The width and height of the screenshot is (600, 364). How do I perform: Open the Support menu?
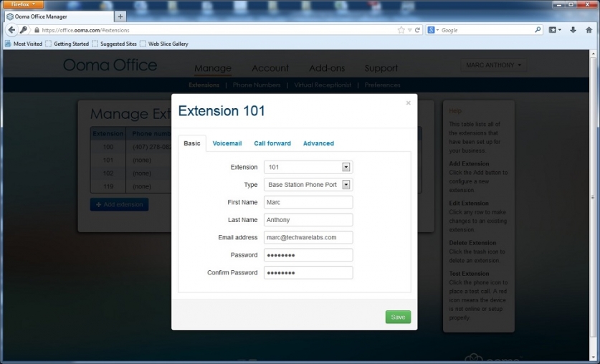tap(381, 68)
